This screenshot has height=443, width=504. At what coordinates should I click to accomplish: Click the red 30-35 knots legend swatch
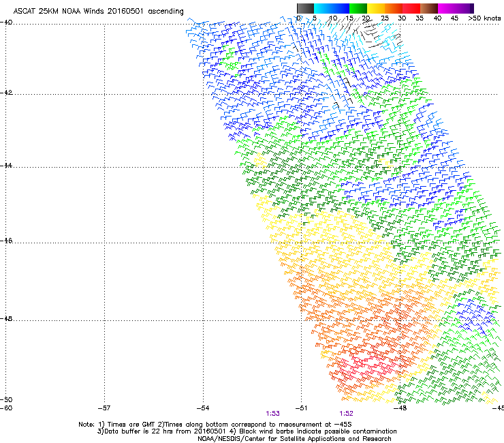coord(411,8)
